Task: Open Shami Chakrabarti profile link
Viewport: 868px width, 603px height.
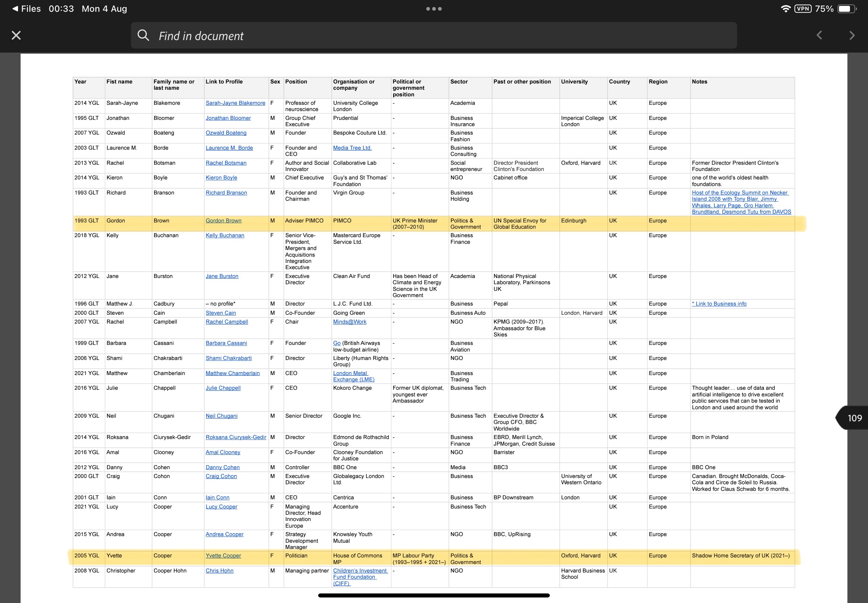Action: 229,358
